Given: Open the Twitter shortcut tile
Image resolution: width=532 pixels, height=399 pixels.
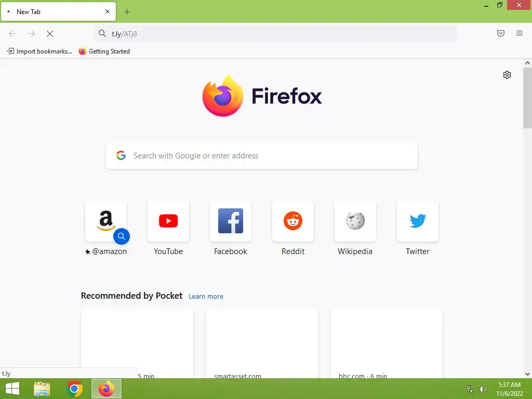Looking at the screenshot, I should point(418,221).
